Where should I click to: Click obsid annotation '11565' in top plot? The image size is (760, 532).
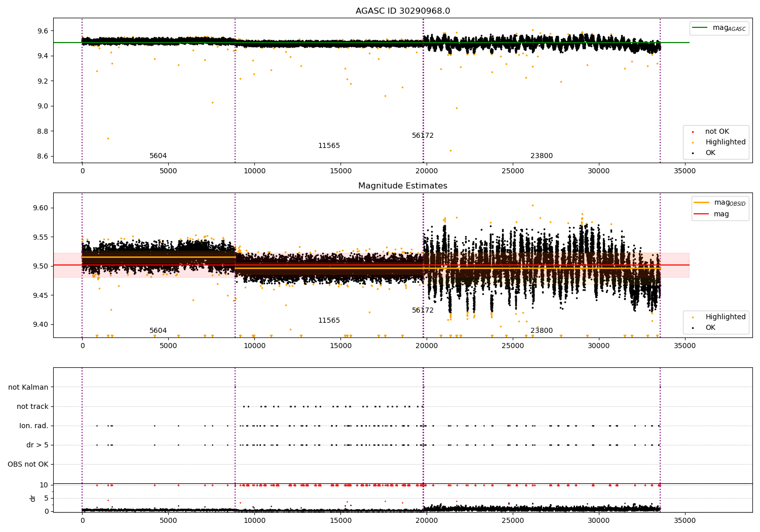[329, 146]
